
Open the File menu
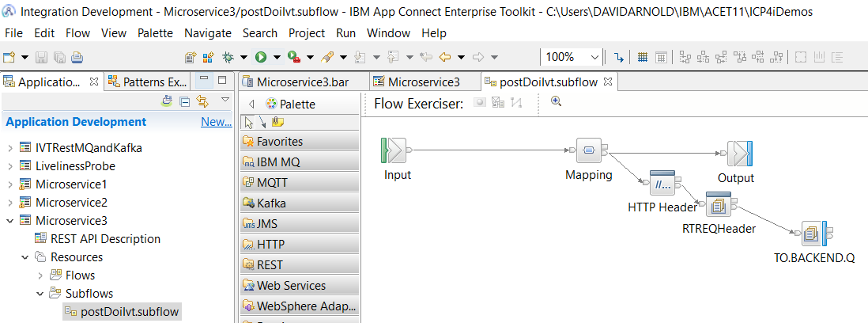13,33
